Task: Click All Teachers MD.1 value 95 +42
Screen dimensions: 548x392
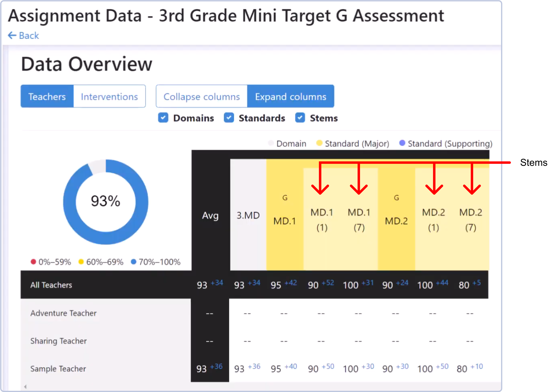Action: click(284, 285)
